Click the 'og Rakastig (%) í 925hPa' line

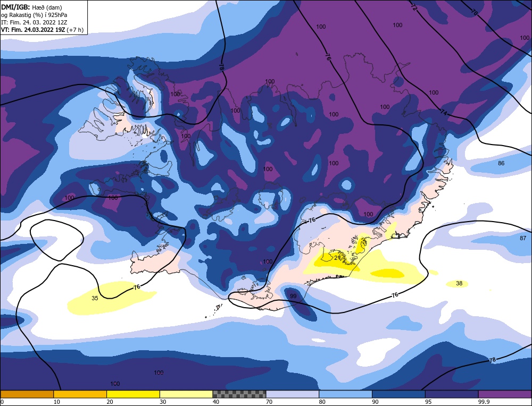[x=34, y=15]
